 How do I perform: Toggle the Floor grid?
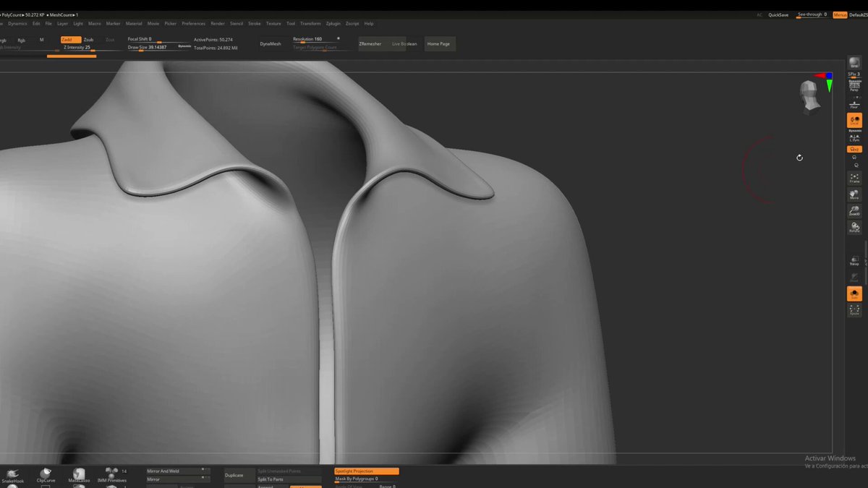(x=854, y=104)
